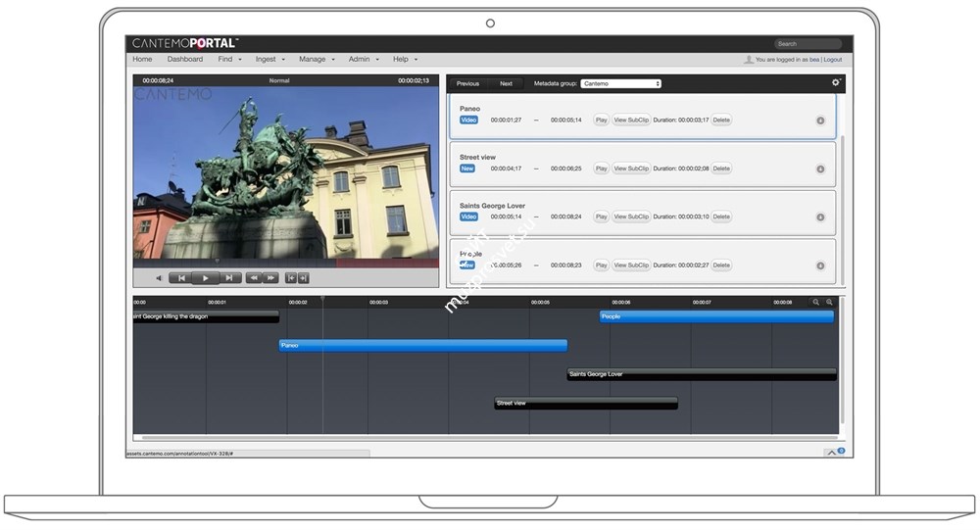Click Video tag on Saints George Lover
980x530 pixels.
tap(468, 217)
